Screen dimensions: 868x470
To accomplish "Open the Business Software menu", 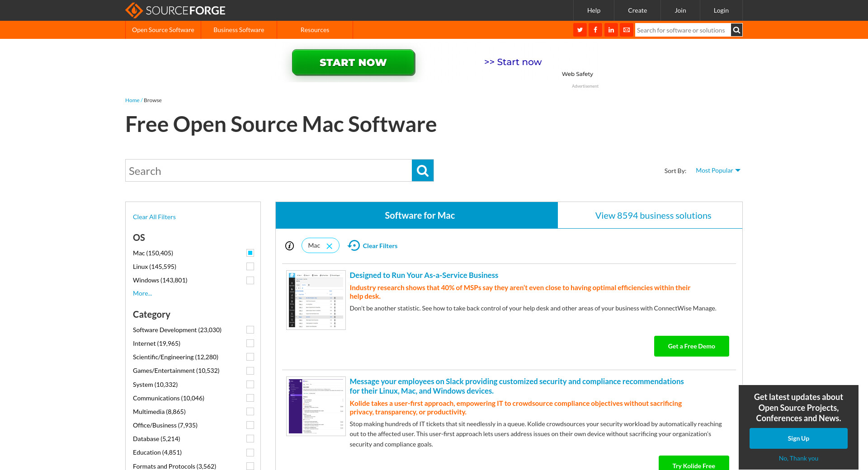I will click(x=239, y=30).
